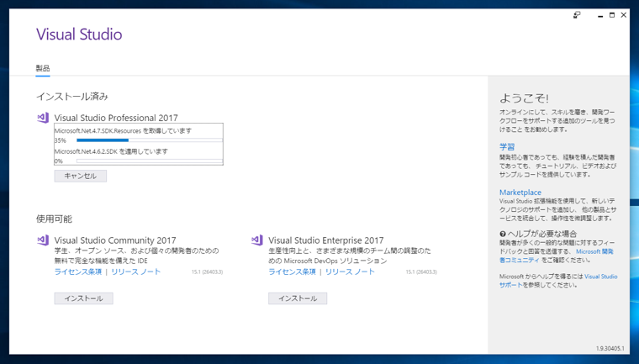Click the ようこそ! heading

point(524,98)
